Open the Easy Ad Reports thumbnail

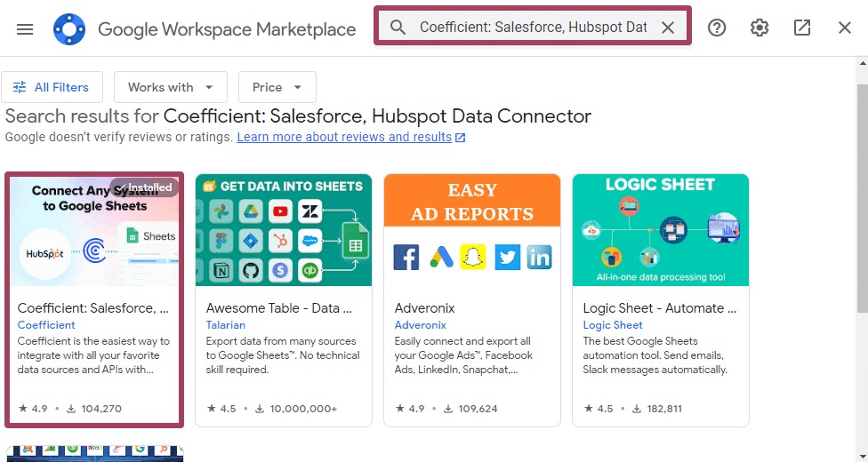pyautogui.click(x=472, y=230)
